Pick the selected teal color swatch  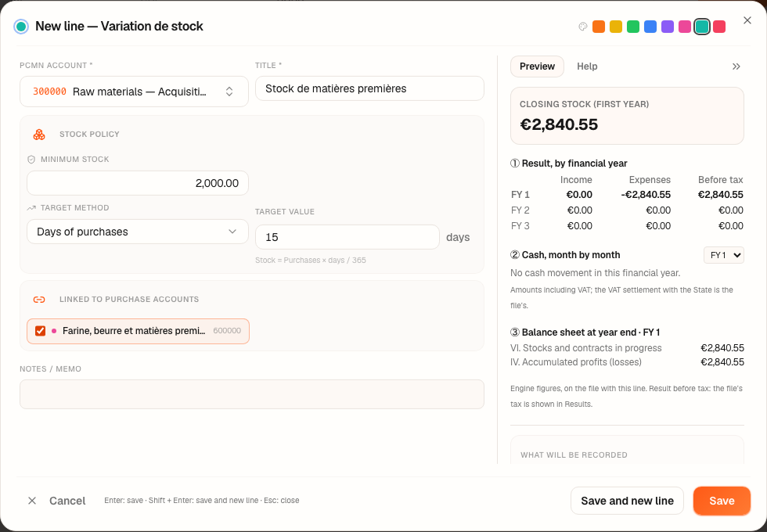click(702, 27)
